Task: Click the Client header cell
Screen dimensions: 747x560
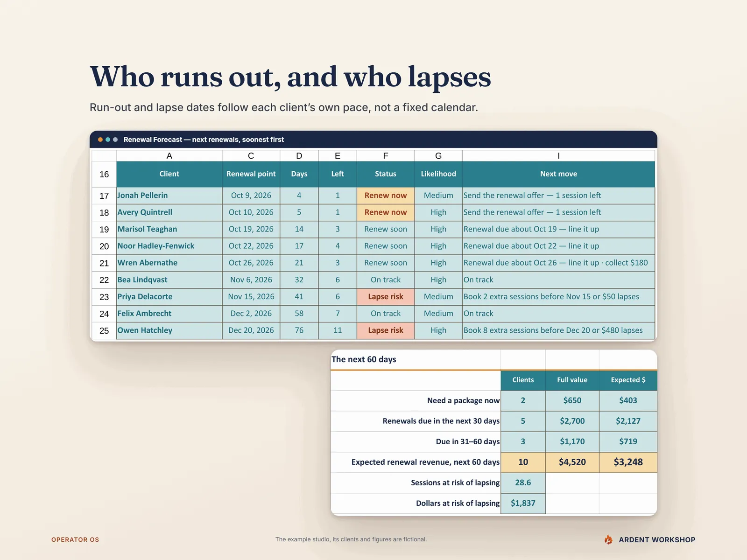Action: pyautogui.click(x=169, y=174)
